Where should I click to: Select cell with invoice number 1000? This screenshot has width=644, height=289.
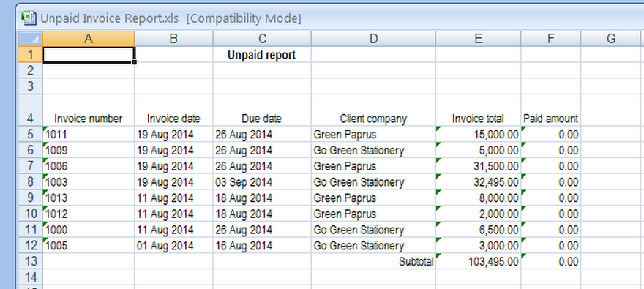[x=89, y=230]
